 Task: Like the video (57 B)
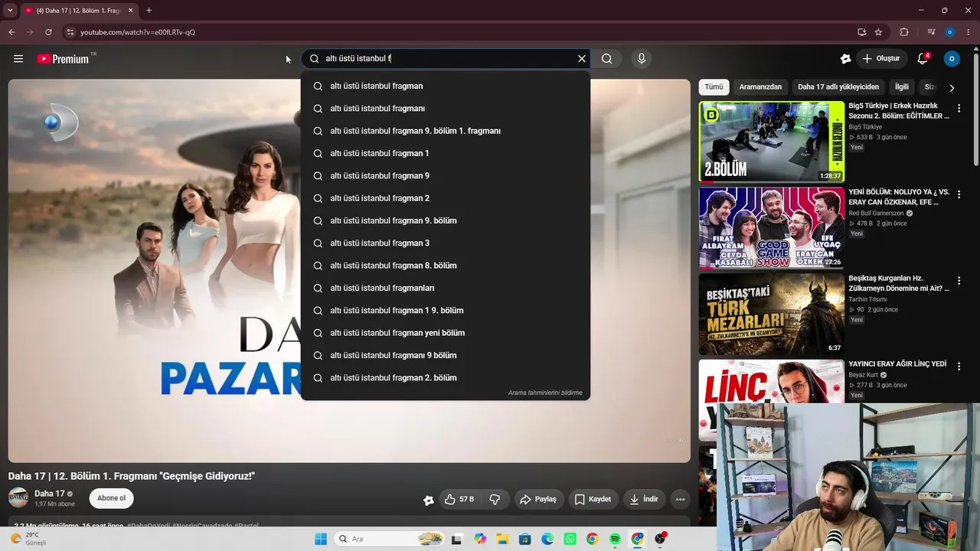(x=459, y=500)
